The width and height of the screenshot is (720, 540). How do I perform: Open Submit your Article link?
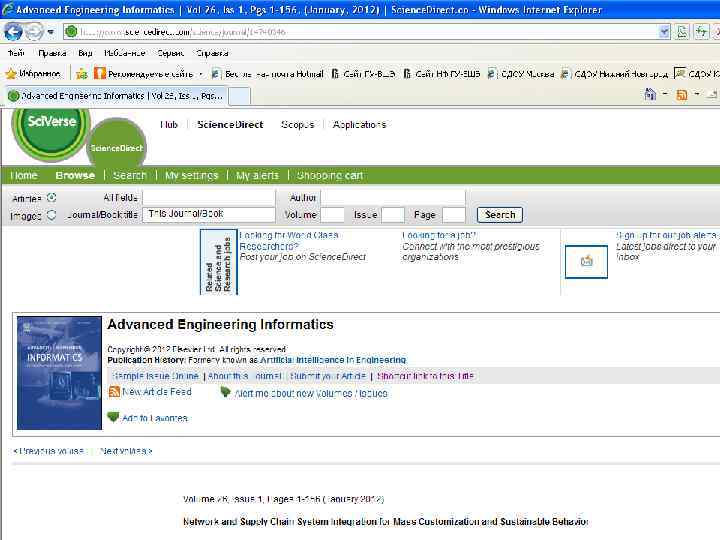coord(328,376)
